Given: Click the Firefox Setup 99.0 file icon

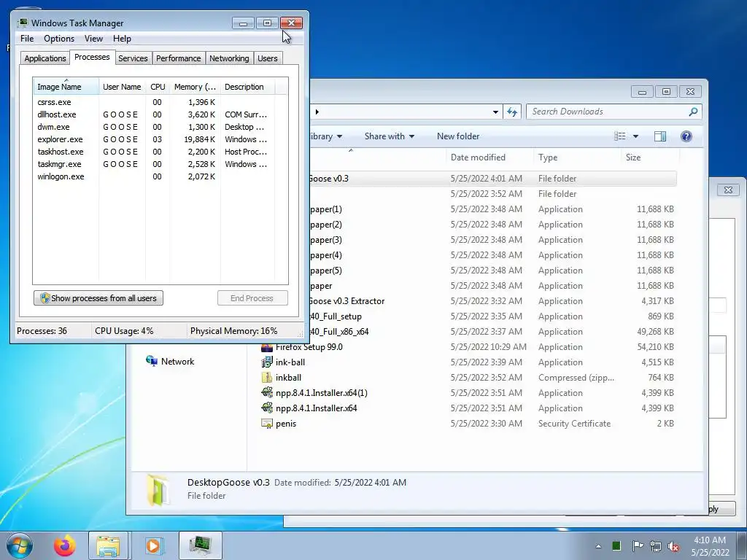Looking at the screenshot, I should click(267, 346).
